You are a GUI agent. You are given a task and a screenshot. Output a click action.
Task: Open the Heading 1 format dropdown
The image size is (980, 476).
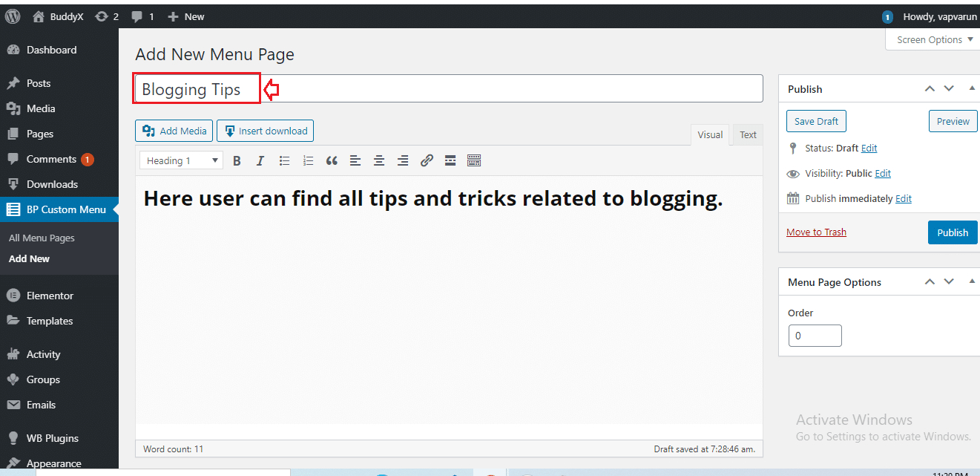coord(181,160)
